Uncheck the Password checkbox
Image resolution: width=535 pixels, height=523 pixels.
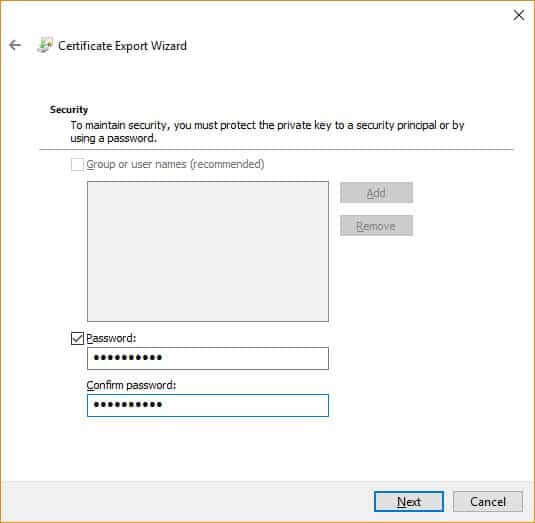point(77,338)
